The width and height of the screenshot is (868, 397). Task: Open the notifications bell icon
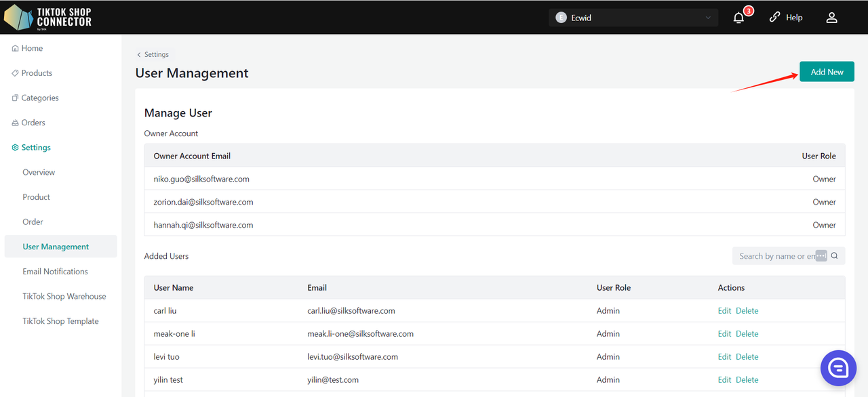(x=739, y=18)
